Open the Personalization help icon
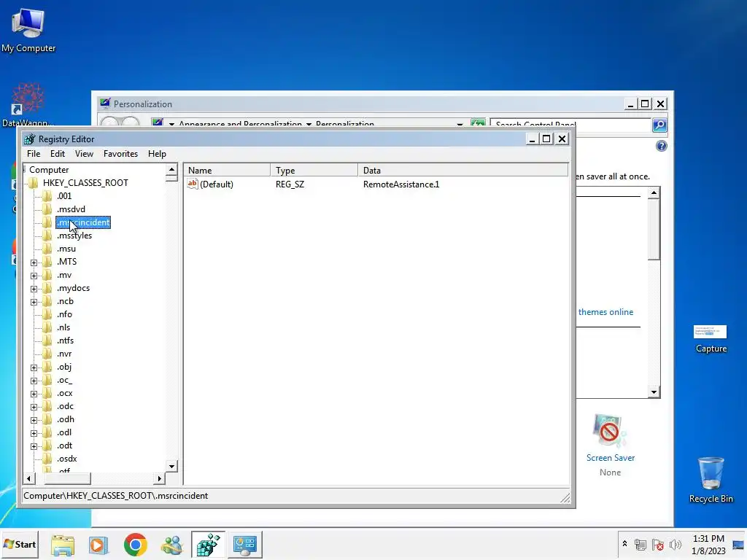 (x=661, y=146)
